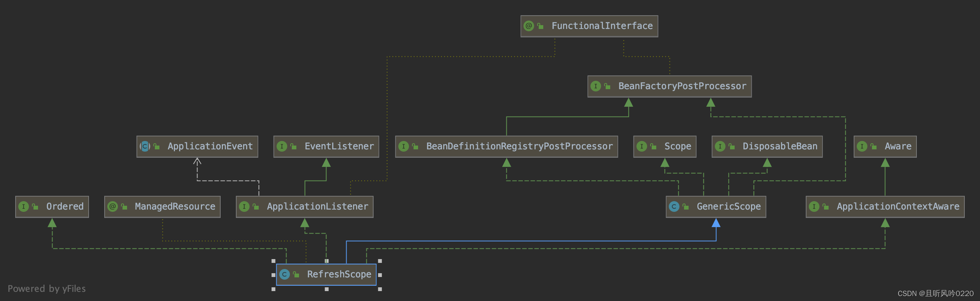Click the class icon on GenericScope node
This screenshot has height=301, width=980.
click(674, 207)
